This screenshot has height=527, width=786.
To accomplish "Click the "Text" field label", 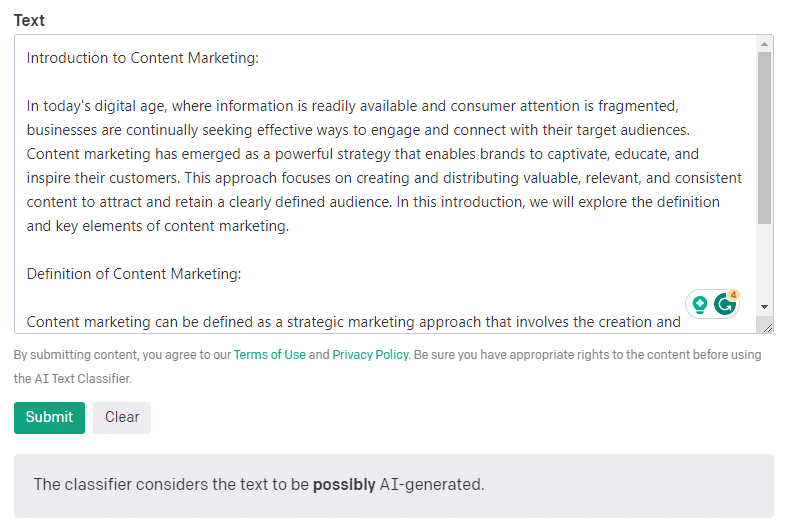I will (x=29, y=21).
